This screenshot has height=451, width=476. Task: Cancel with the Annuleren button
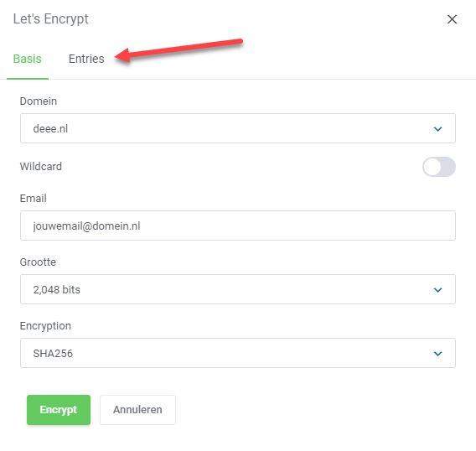pos(137,410)
